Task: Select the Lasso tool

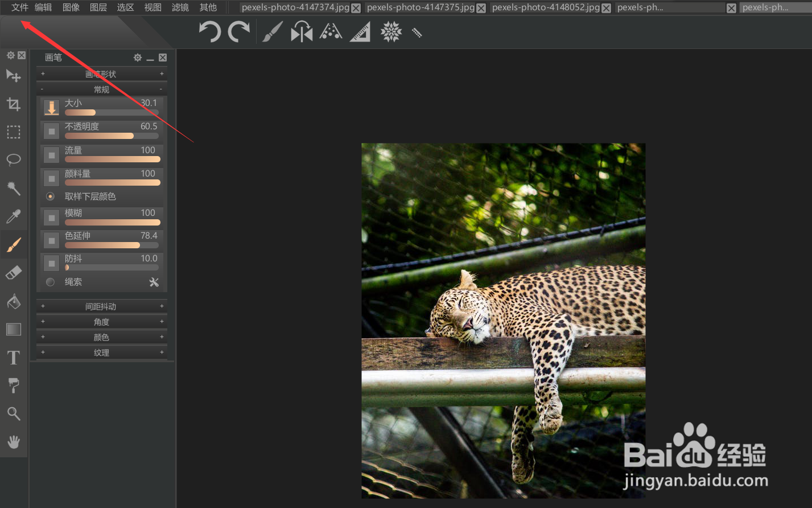Action: 13,159
